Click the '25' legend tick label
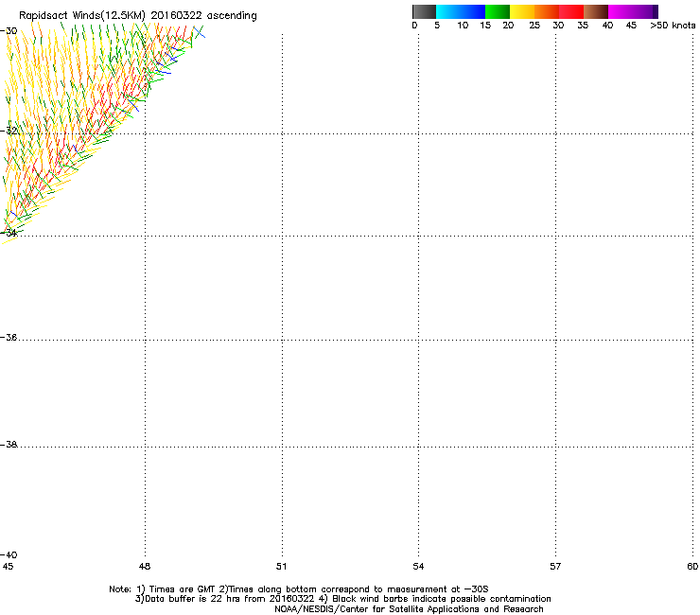 coord(534,26)
